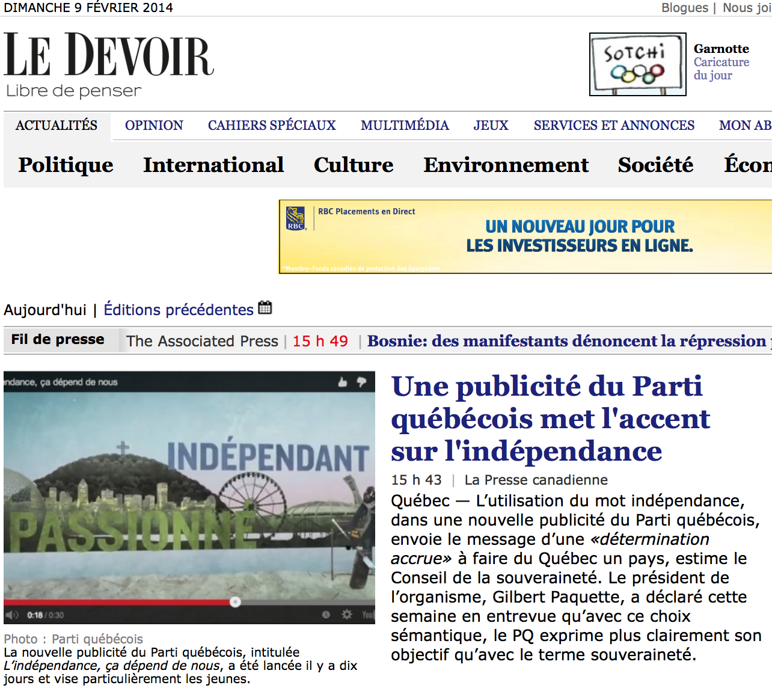Open the Sotchi caricature thumbnail
Image resolution: width=772 pixels, height=700 pixels.
pos(638,64)
